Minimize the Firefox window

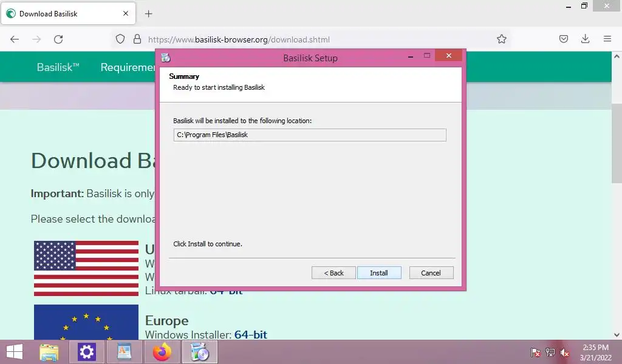click(569, 6)
